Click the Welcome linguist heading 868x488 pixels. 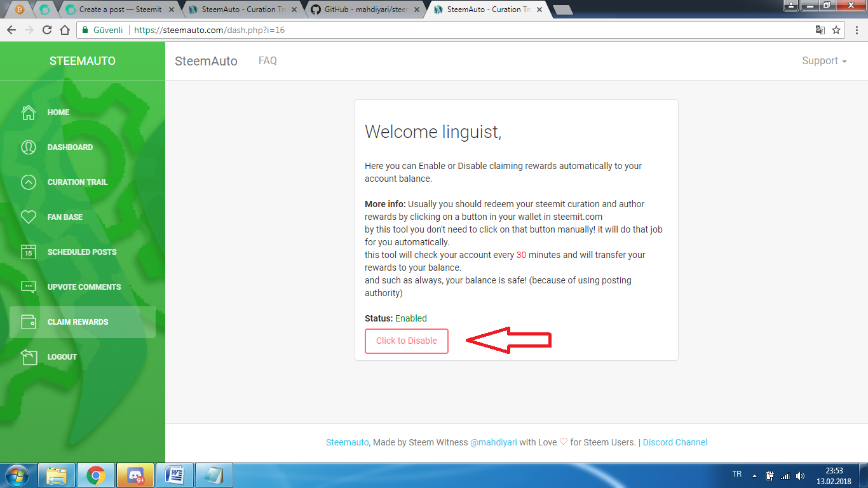433,132
